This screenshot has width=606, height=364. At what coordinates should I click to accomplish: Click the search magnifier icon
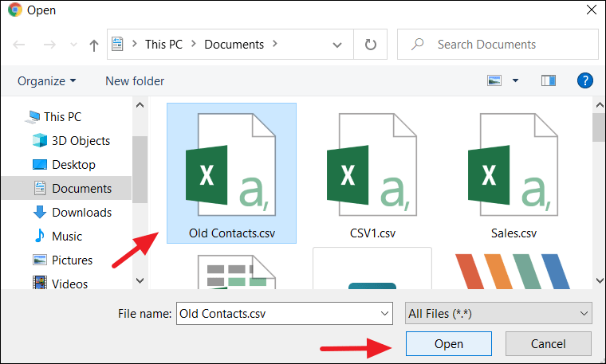coord(417,44)
